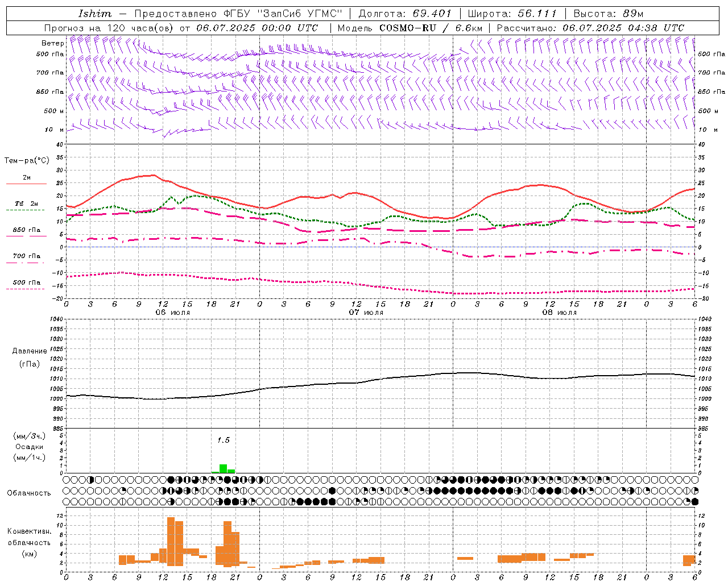Click the "Рассчитано: 06.07.2025 04:38 UTC" text
This screenshot has width=728, height=582.
590,28
